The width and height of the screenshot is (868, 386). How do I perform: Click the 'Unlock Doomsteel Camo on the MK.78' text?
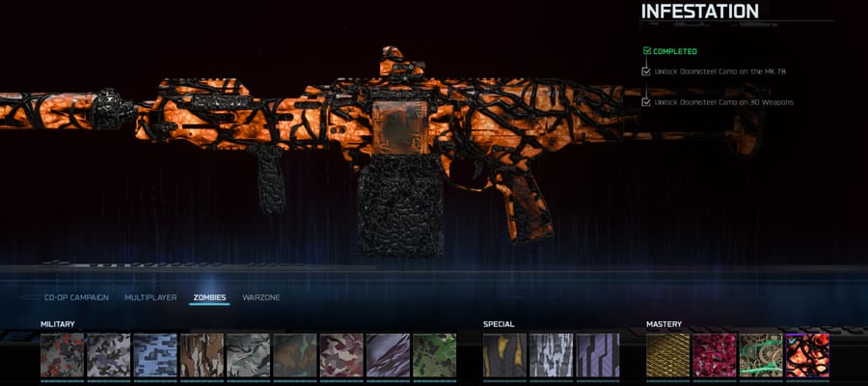pos(719,71)
